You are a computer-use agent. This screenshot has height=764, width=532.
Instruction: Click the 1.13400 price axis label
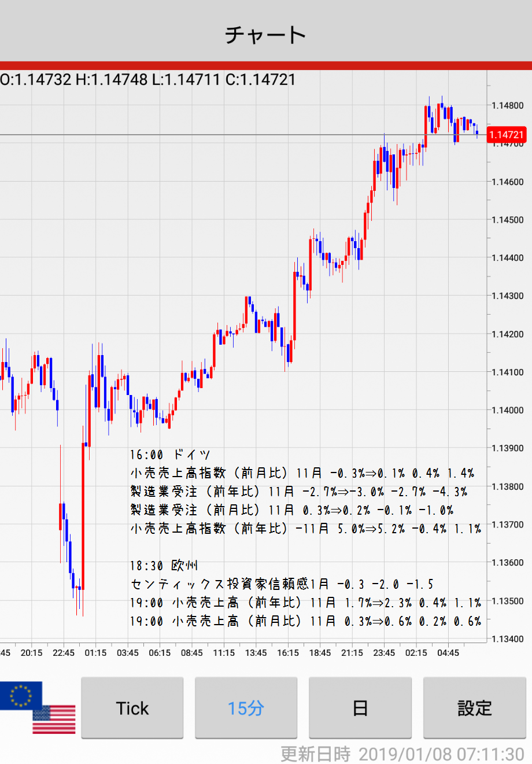[x=507, y=639]
